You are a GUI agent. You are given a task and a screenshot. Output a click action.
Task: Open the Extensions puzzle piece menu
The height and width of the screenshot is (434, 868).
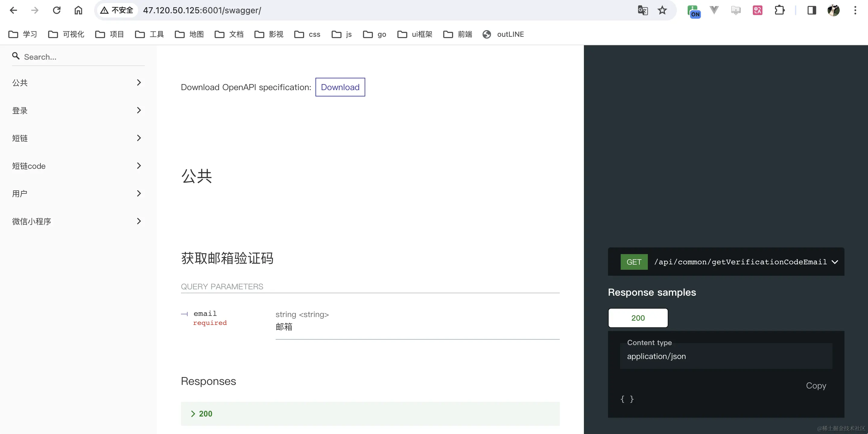pos(779,11)
